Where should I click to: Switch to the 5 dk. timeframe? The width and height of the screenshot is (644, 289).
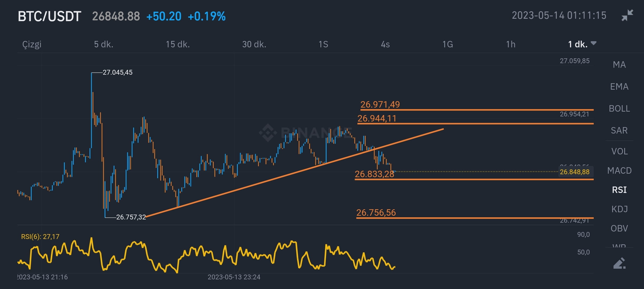pos(103,45)
